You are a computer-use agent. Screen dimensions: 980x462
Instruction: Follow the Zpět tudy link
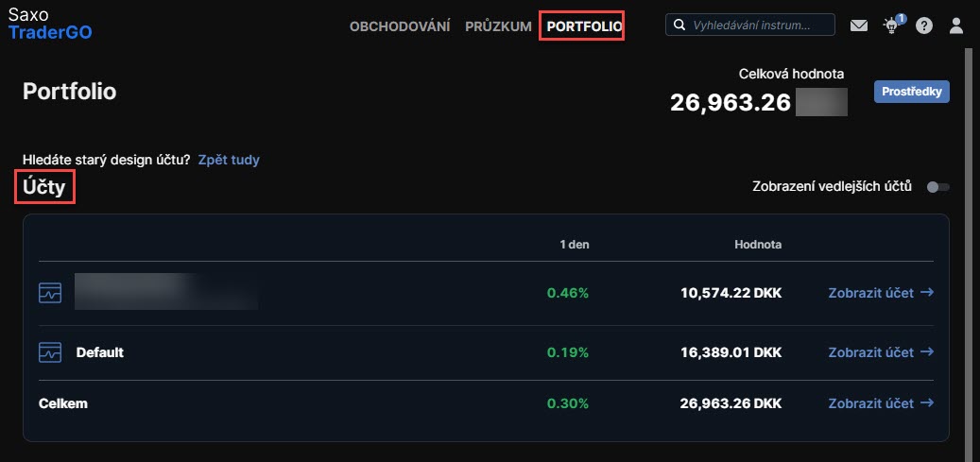(229, 160)
